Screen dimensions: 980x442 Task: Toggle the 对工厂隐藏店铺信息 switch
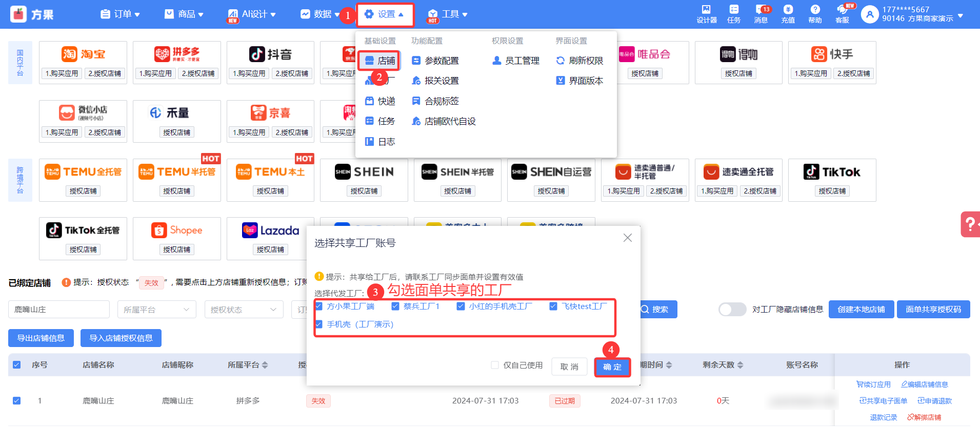pos(732,309)
